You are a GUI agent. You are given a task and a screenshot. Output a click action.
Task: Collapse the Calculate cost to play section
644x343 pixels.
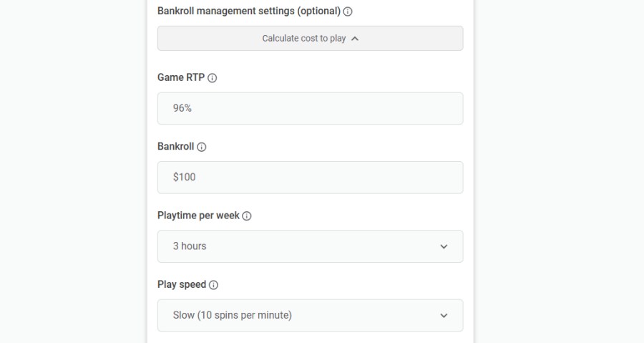310,39
